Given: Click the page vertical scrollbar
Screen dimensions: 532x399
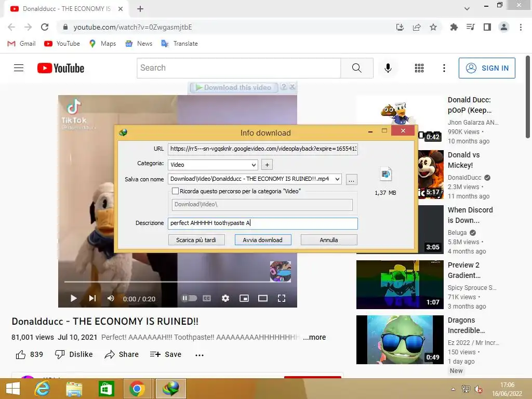Looking at the screenshot, I should click(528, 97).
